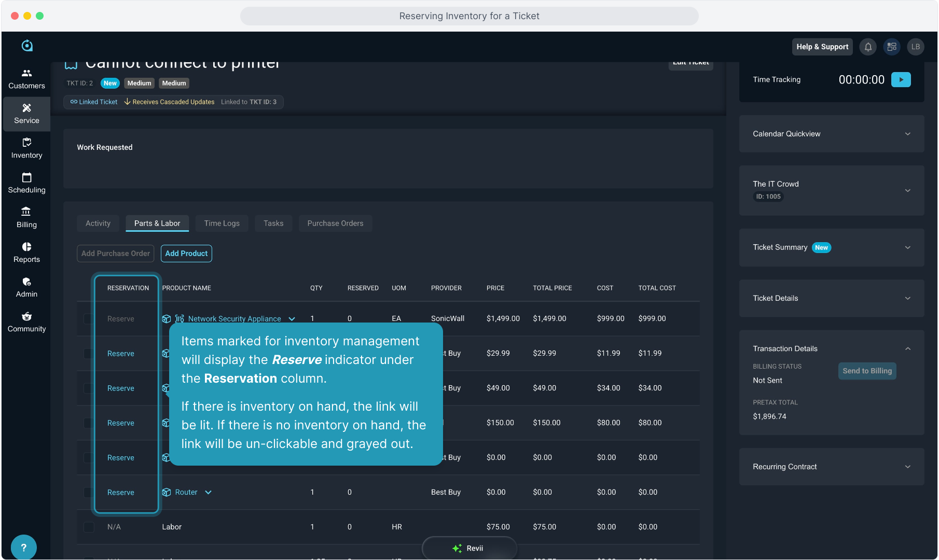Open the Revii assistant button

[469, 548]
